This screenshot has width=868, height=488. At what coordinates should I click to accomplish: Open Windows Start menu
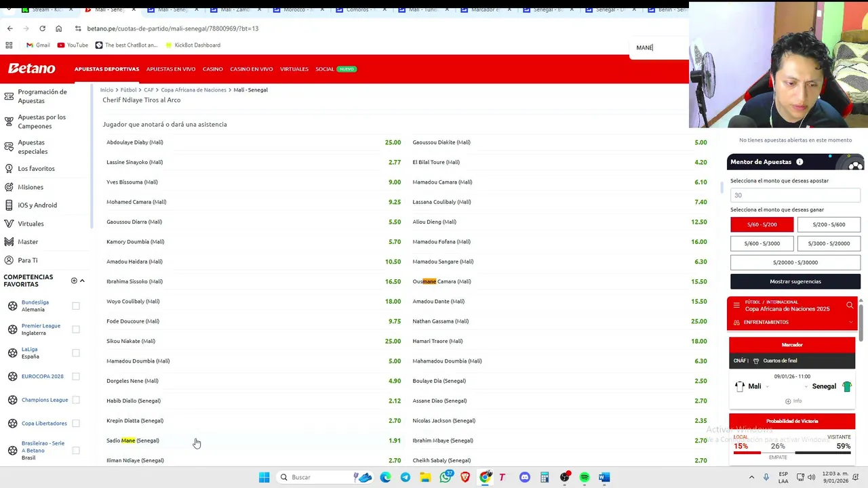coord(264,477)
